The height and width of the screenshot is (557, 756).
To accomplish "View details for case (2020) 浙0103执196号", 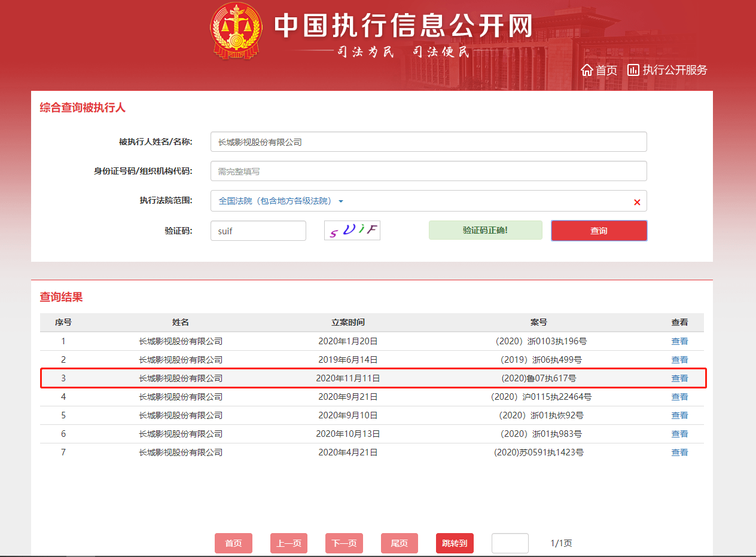I will click(679, 341).
